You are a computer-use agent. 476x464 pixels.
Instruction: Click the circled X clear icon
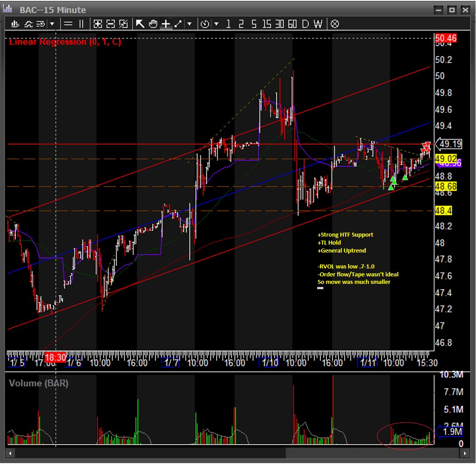click(x=334, y=24)
